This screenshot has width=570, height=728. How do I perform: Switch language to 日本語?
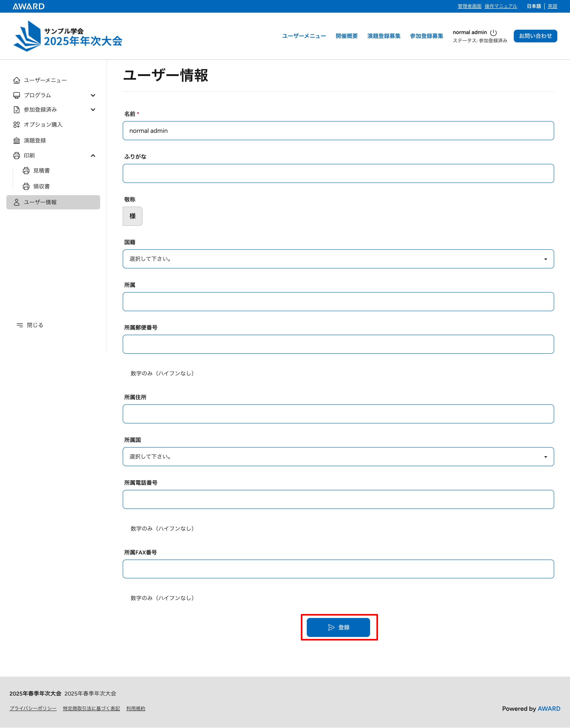tap(534, 6)
